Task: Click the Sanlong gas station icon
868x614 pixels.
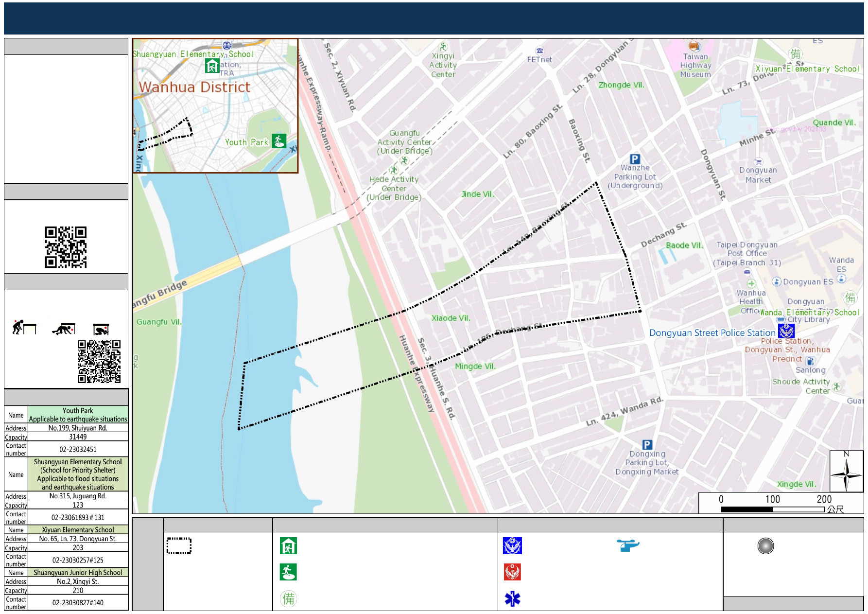Action: (x=810, y=361)
